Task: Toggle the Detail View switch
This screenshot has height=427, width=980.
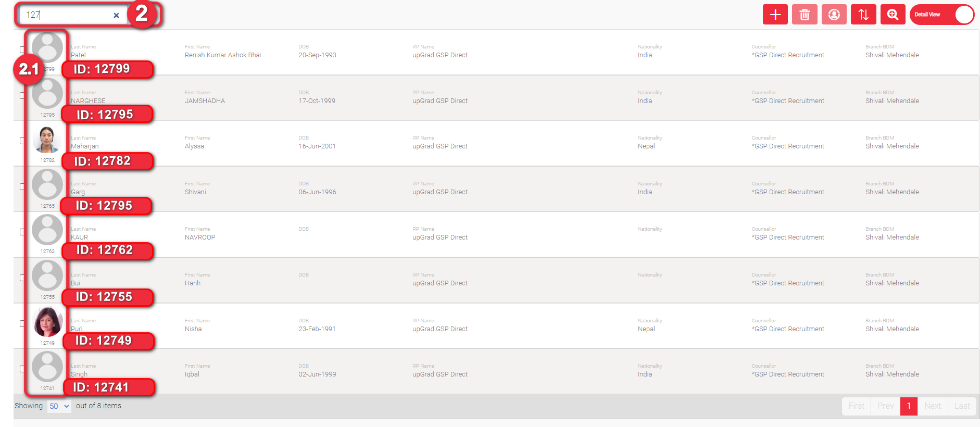Action: pyautogui.click(x=942, y=15)
